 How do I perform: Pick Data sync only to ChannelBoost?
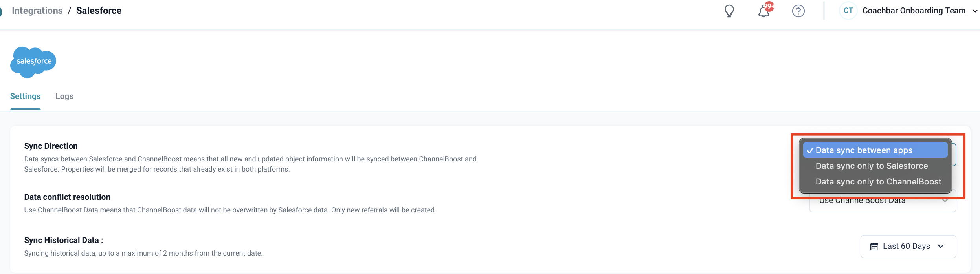pyautogui.click(x=878, y=182)
